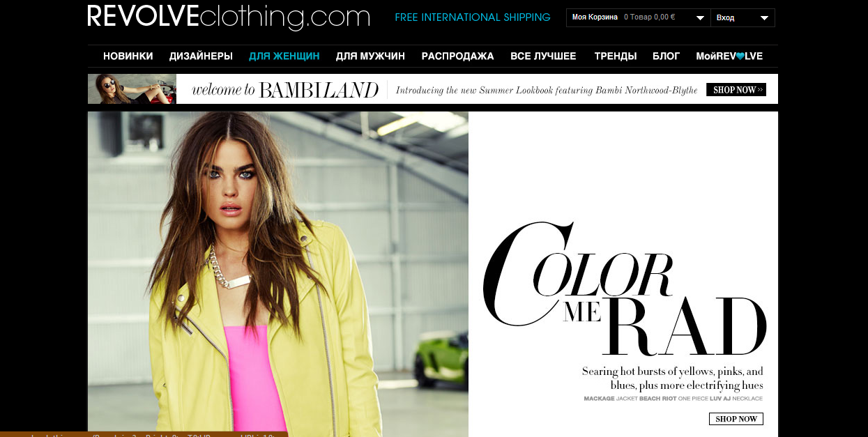Visit the БЛОГ page
The width and height of the screenshot is (868, 437).
666,56
